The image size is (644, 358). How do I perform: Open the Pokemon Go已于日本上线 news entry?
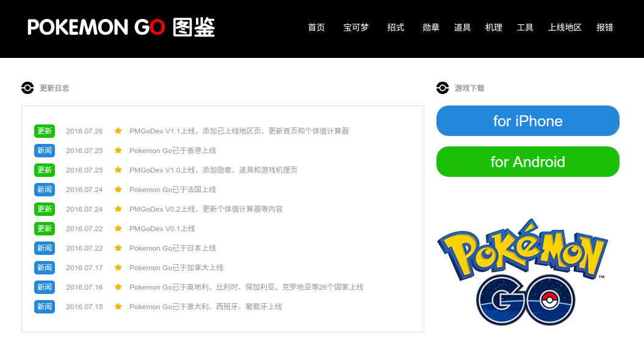coord(173,248)
